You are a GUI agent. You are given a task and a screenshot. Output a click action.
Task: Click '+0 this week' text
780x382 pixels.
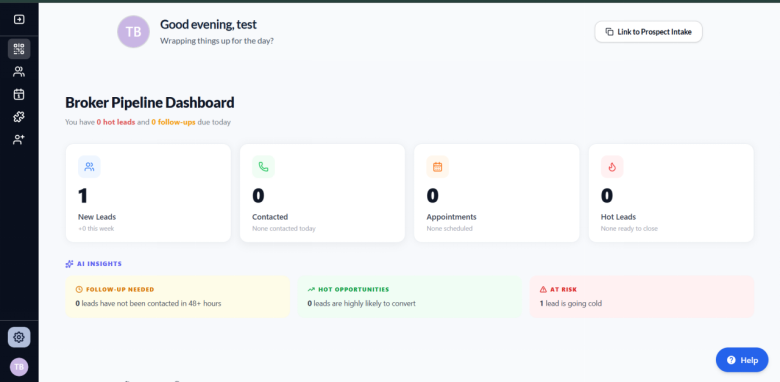[x=96, y=229]
